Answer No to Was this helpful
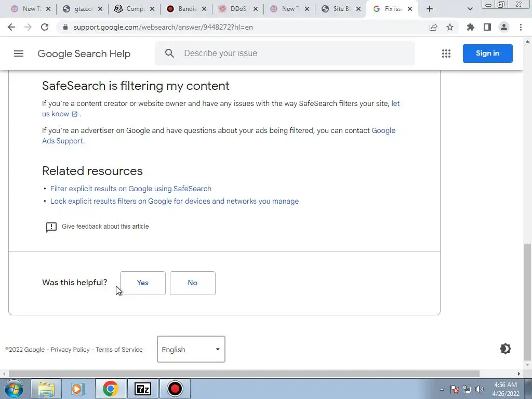Viewport: 532px width, 399px height. [193, 283]
